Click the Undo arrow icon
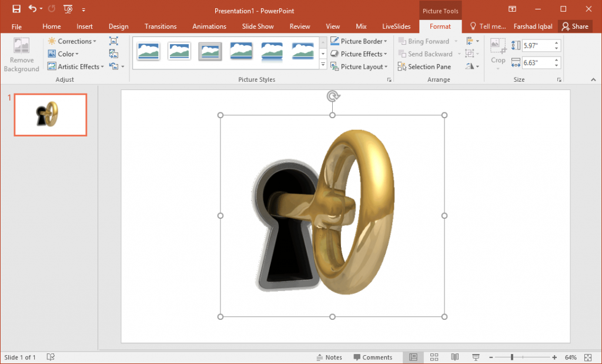The width and height of the screenshot is (602, 364). click(34, 10)
